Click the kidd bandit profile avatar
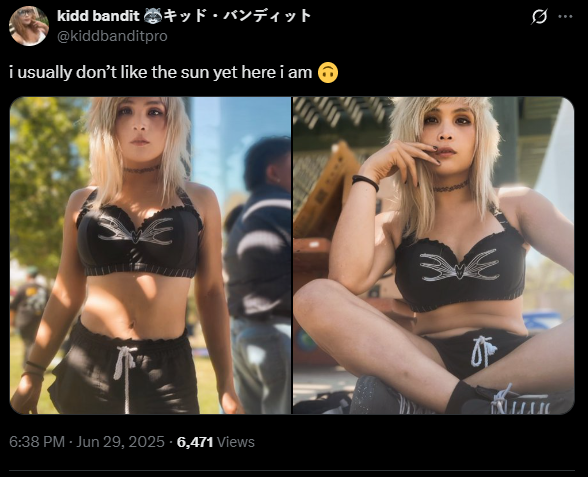This screenshot has height=477, width=588. pos(29,26)
